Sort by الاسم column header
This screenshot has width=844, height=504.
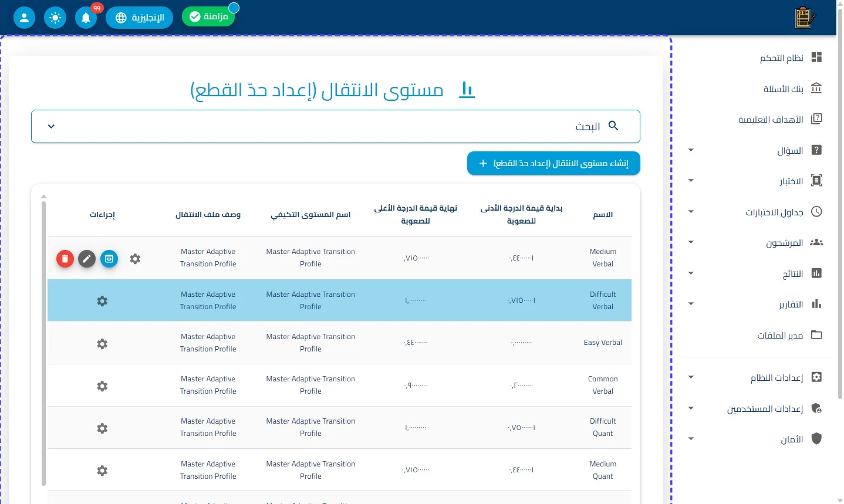pos(603,215)
